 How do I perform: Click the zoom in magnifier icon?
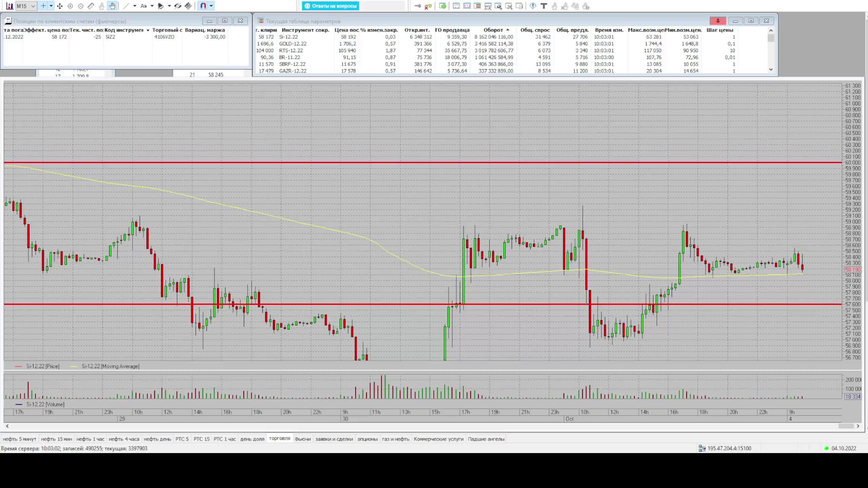(70, 6)
